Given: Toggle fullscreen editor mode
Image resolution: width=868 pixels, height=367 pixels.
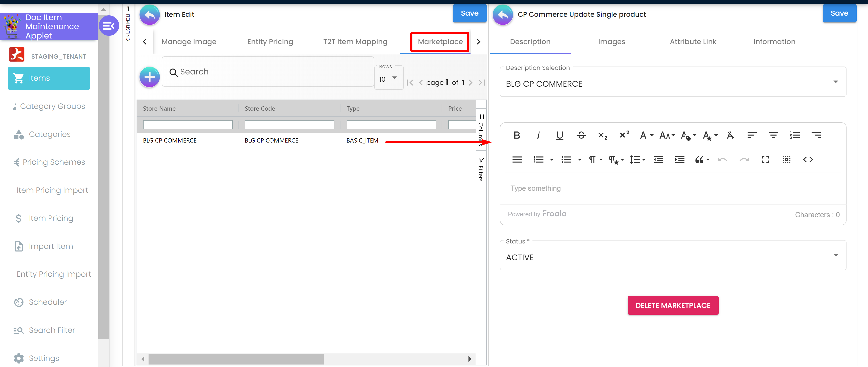Looking at the screenshot, I should click(x=765, y=160).
